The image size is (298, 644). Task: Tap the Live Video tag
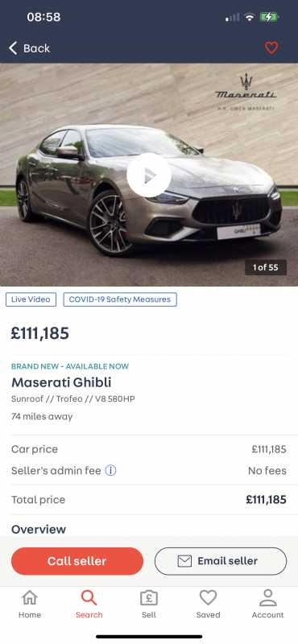(31, 299)
